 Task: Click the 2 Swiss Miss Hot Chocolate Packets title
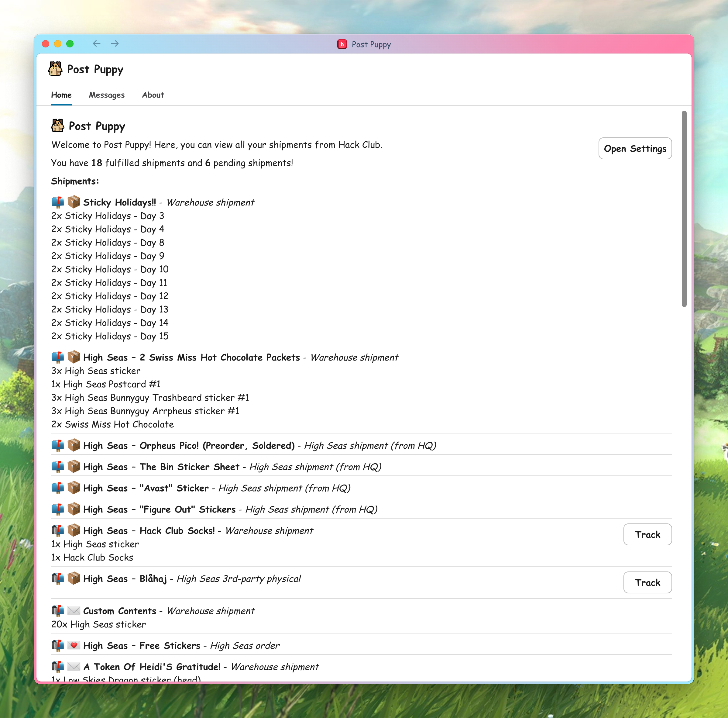[x=191, y=357]
